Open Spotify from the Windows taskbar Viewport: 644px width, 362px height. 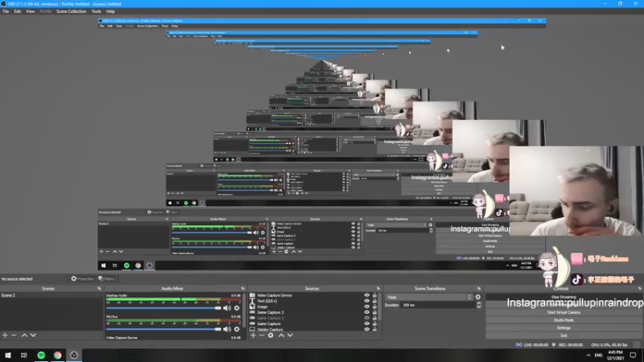pos(41,355)
